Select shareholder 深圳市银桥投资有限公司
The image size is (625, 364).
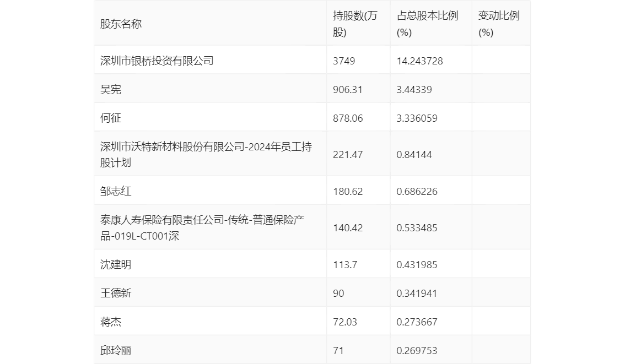pyautogui.click(x=157, y=61)
